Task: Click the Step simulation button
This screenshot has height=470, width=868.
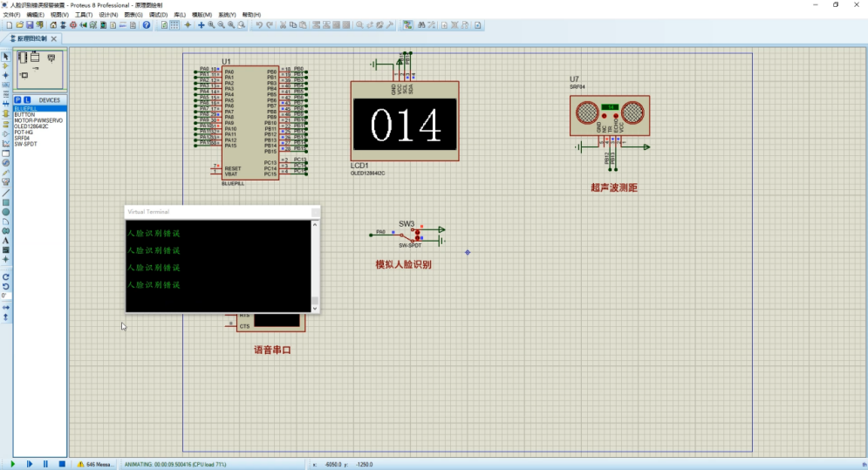Action: click(30, 464)
